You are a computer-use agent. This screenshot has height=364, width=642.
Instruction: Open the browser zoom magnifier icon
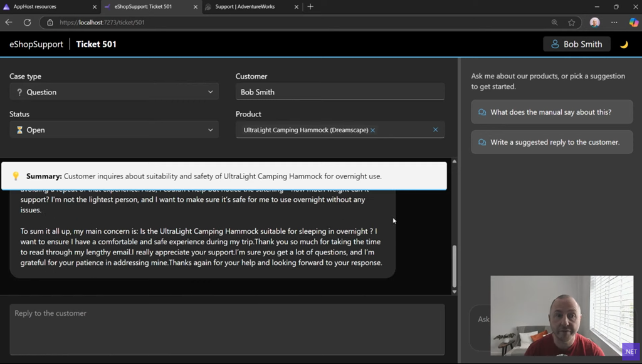point(554,23)
